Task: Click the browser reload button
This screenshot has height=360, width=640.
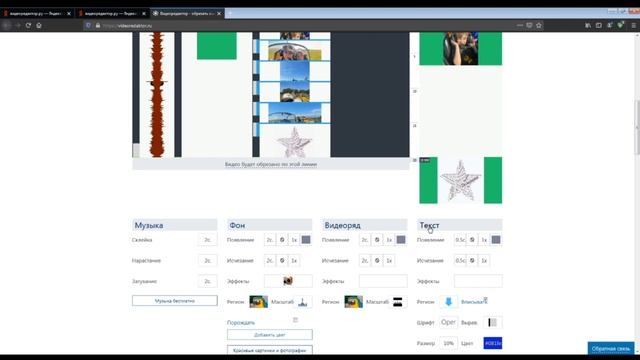Action: pyautogui.click(x=28, y=25)
